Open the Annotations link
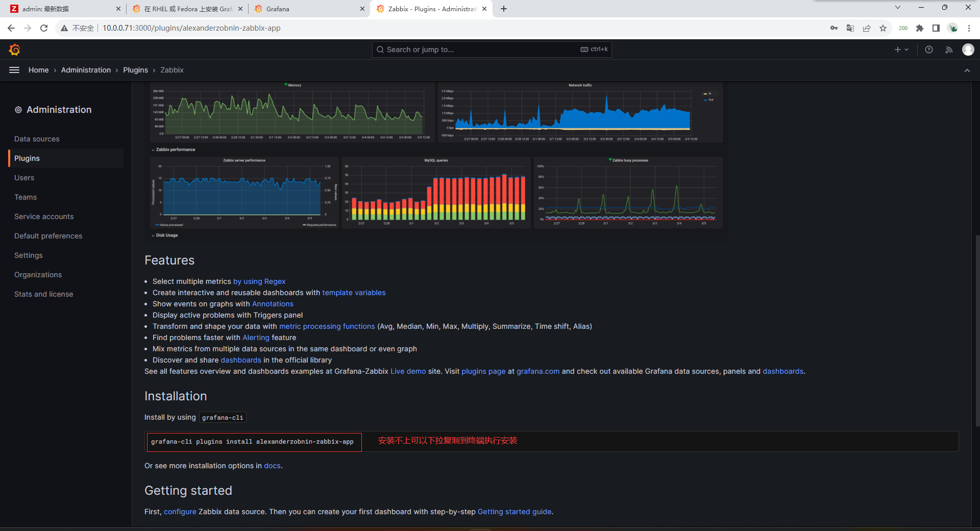This screenshot has width=980, height=531. pos(273,304)
